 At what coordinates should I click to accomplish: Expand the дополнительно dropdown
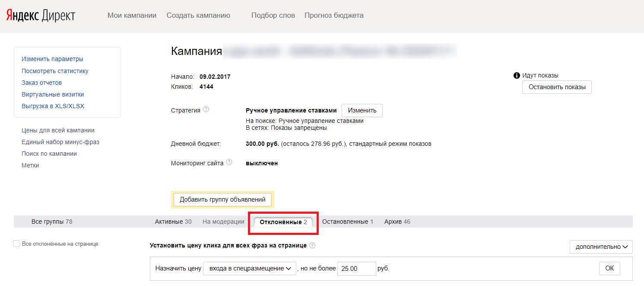(601, 247)
